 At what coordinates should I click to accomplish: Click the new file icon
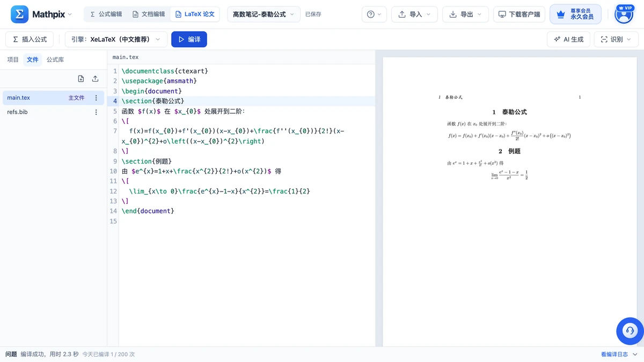coord(81,79)
